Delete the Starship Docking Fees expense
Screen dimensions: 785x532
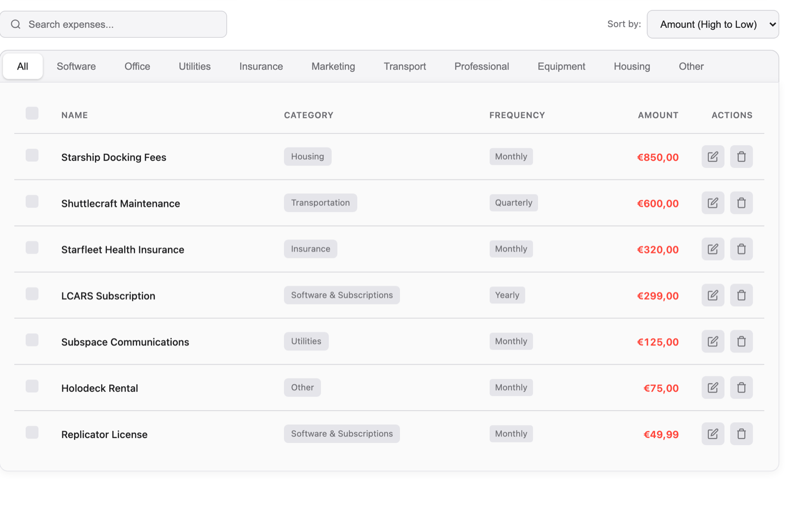pos(741,157)
